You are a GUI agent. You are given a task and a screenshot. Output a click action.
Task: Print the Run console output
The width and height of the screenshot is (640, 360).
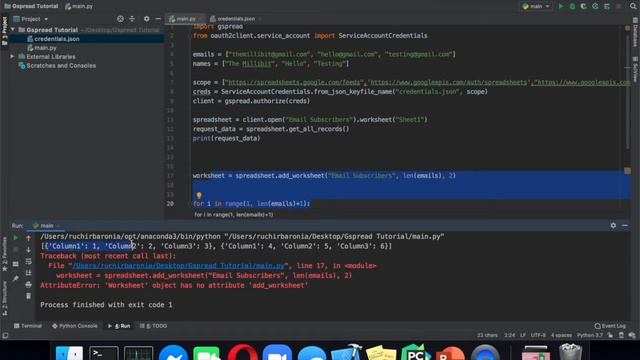point(29,284)
